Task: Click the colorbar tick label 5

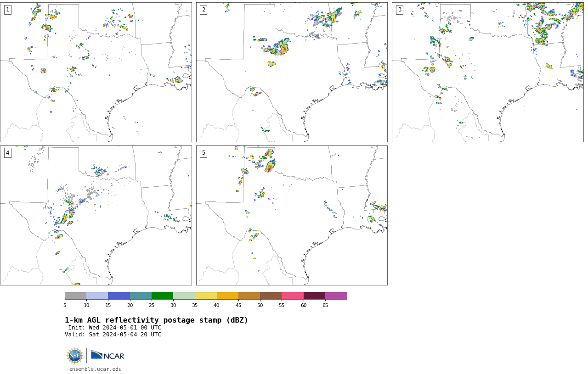Action: click(65, 305)
